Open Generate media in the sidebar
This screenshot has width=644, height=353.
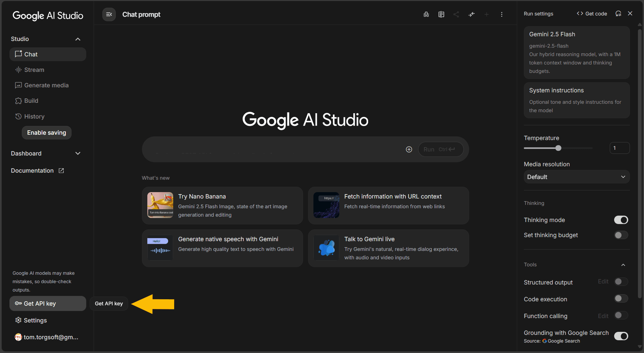click(46, 85)
